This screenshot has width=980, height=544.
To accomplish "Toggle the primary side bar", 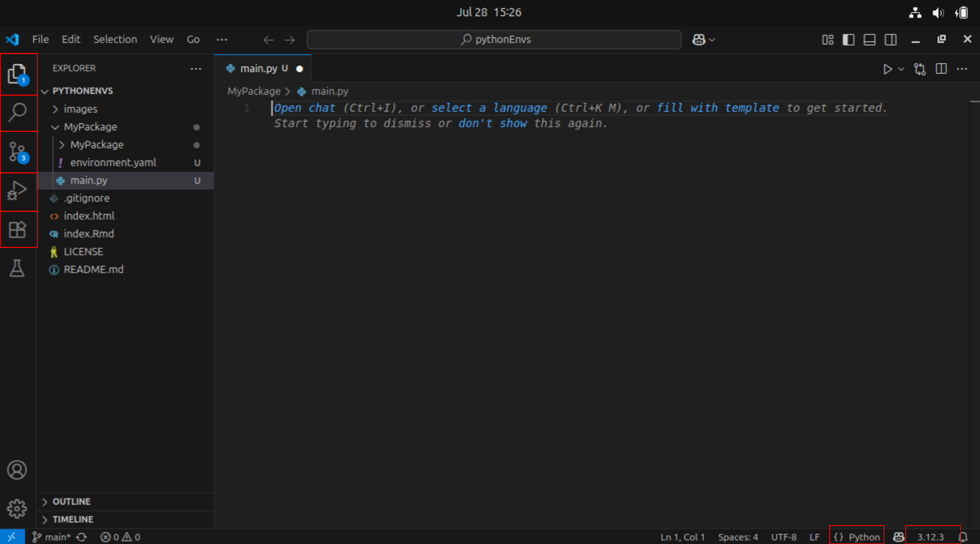I will click(x=848, y=39).
